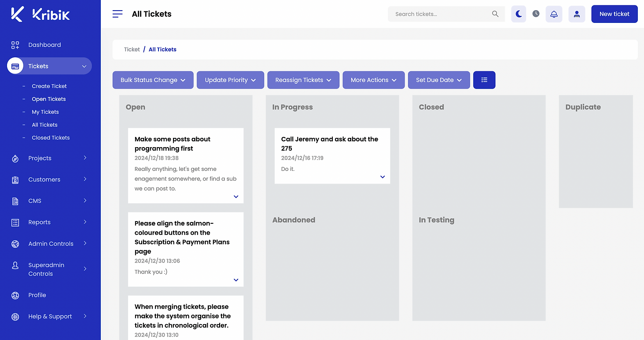This screenshot has width=644, height=340.
Task: Click the Profile sidebar icon
Action: tap(15, 296)
